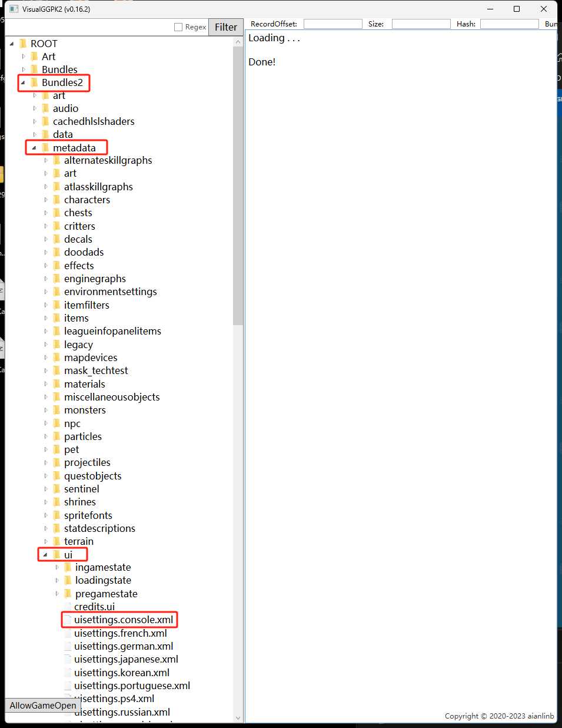Click inside the RecordOffset input field
The height and width of the screenshot is (728, 562).
(x=332, y=24)
